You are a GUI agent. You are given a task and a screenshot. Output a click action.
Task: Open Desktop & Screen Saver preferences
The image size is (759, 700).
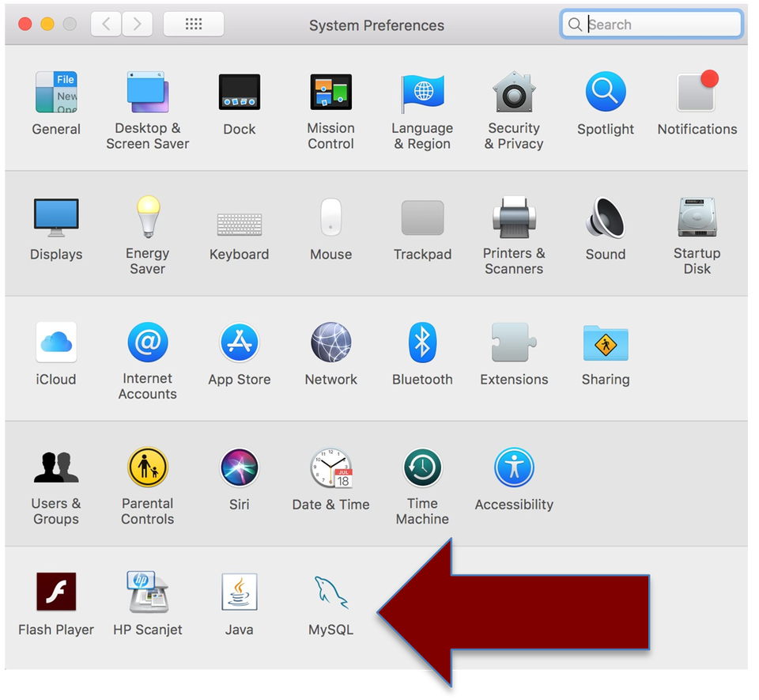147,93
